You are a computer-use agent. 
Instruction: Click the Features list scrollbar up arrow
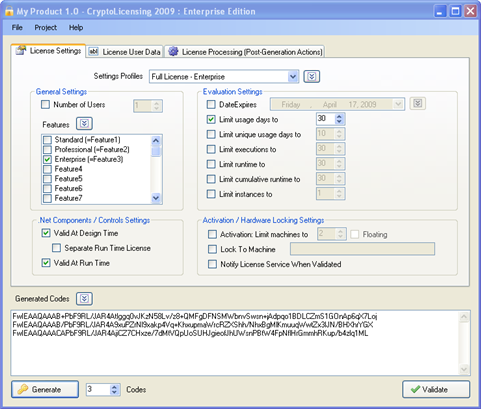point(156,140)
